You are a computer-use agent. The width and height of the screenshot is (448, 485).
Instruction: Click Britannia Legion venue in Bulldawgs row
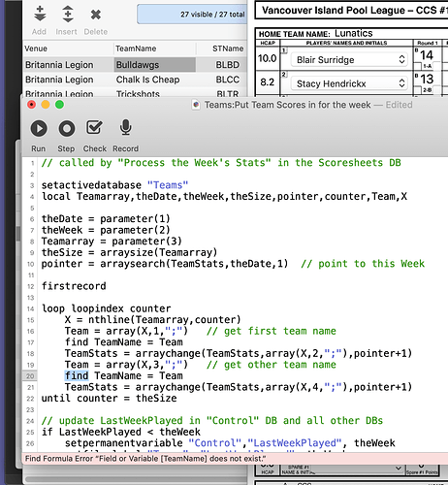(x=59, y=65)
